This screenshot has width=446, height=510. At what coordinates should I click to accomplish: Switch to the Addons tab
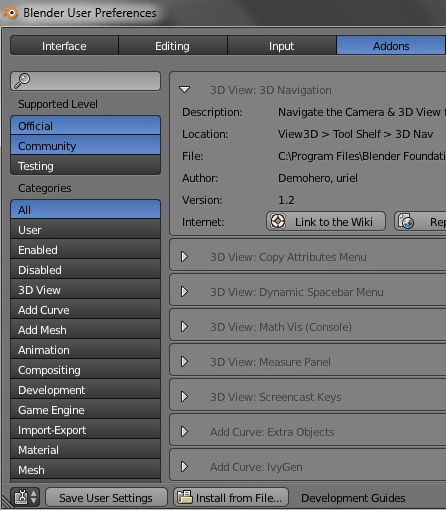click(391, 46)
